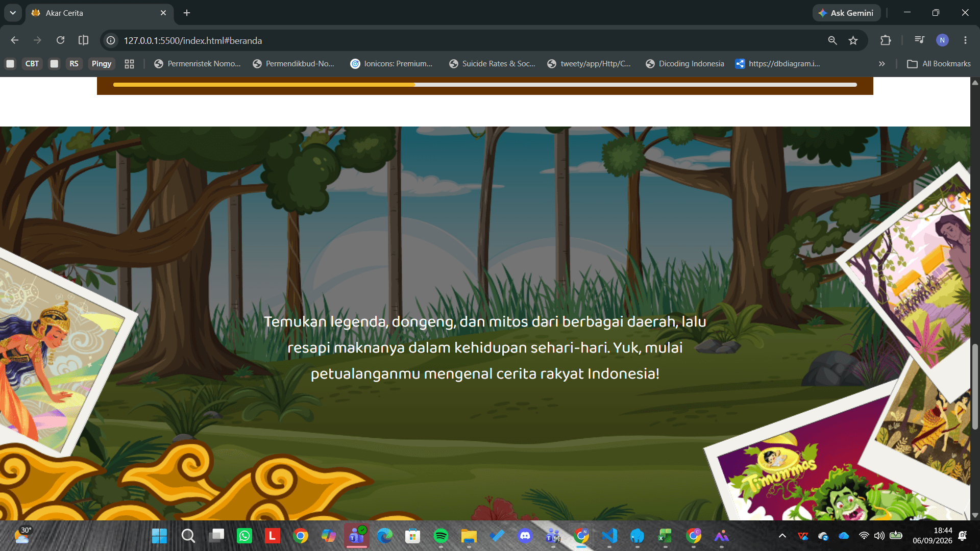
Task: Open Discord from the taskbar
Action: 525,536
